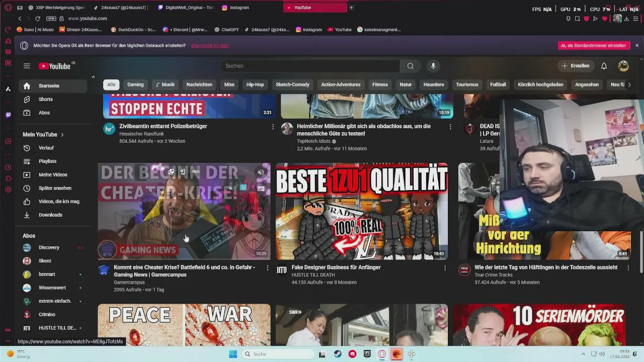
Task: Unmute the Cheater-Krise preview video
Action: tap(261, 172)
